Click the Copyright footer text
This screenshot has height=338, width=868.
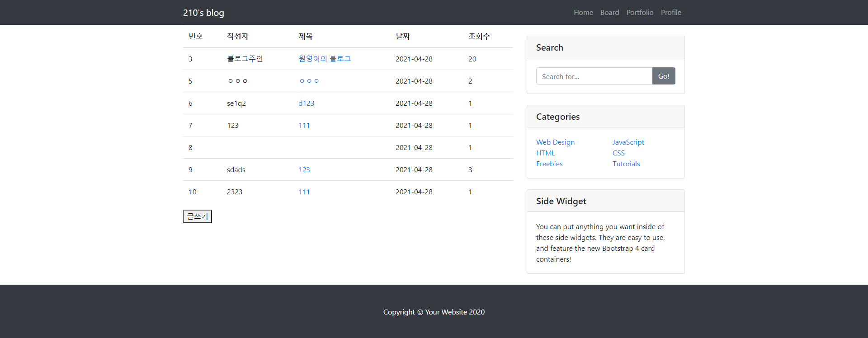click(x=434, y=312)
